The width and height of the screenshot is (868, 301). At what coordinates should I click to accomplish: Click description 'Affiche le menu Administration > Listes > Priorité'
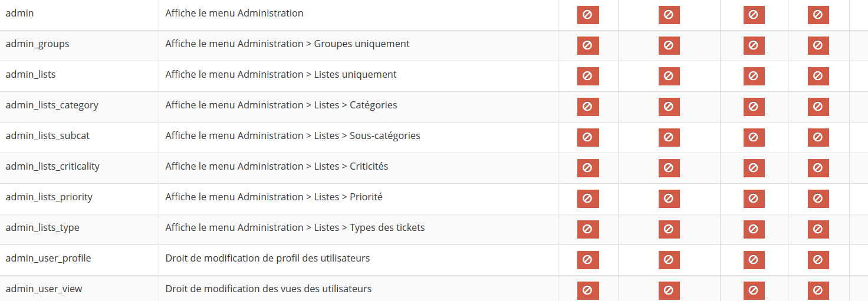(274, 197)
